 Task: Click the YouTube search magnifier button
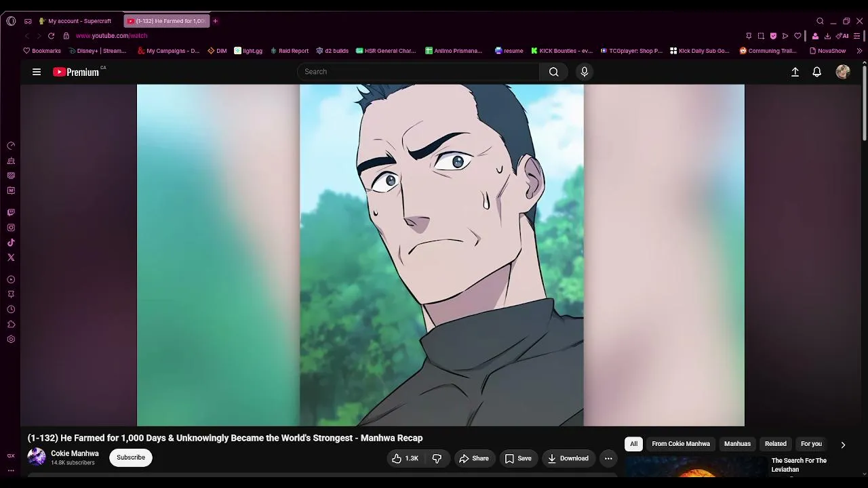point(554,72)
